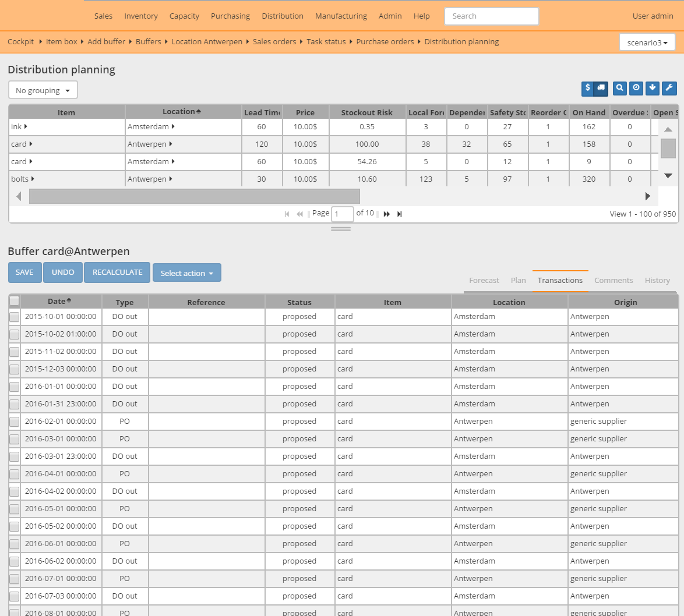Toggle the currency/dollar display mode
Viewport: 684px width, 616px height.
(587, 88)
